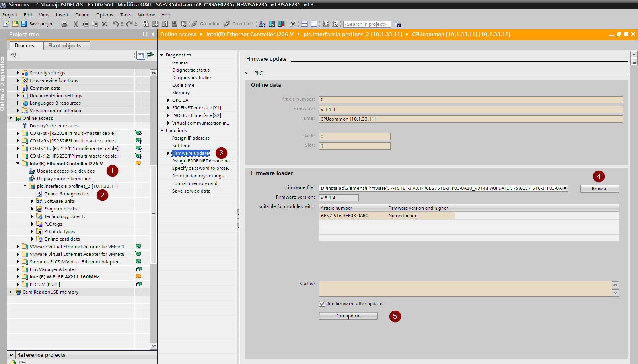Click the Go online toolbar button

[x=206, y=24]
